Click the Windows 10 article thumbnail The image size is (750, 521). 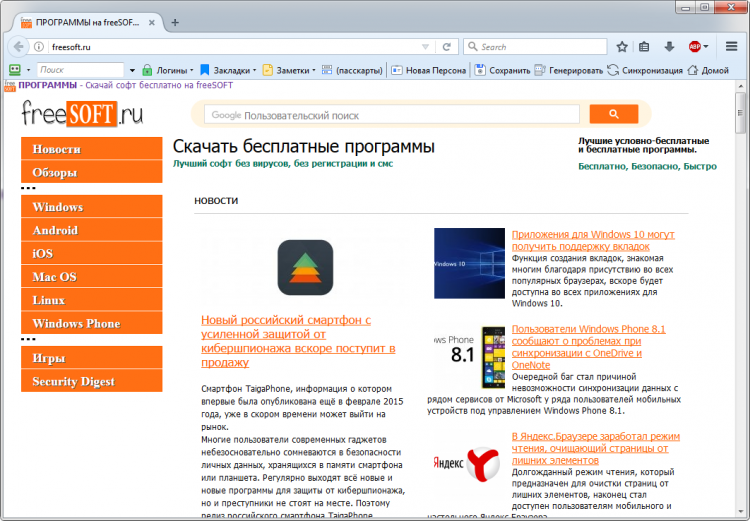(x=469, y=263)
